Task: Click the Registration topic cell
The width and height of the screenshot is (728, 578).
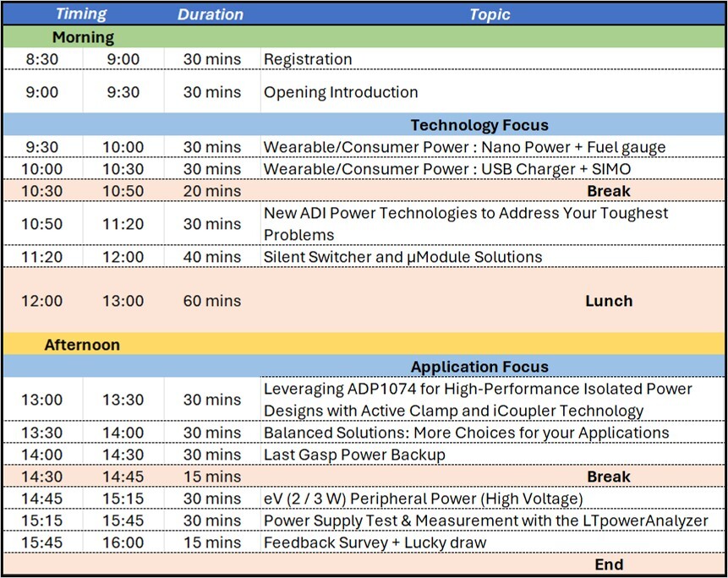Action: click(309, 59)
